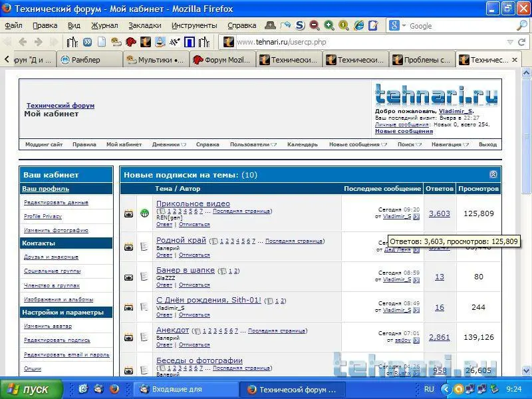Switch to the Проблемы с... tab
532x399 pixels.
422,60
